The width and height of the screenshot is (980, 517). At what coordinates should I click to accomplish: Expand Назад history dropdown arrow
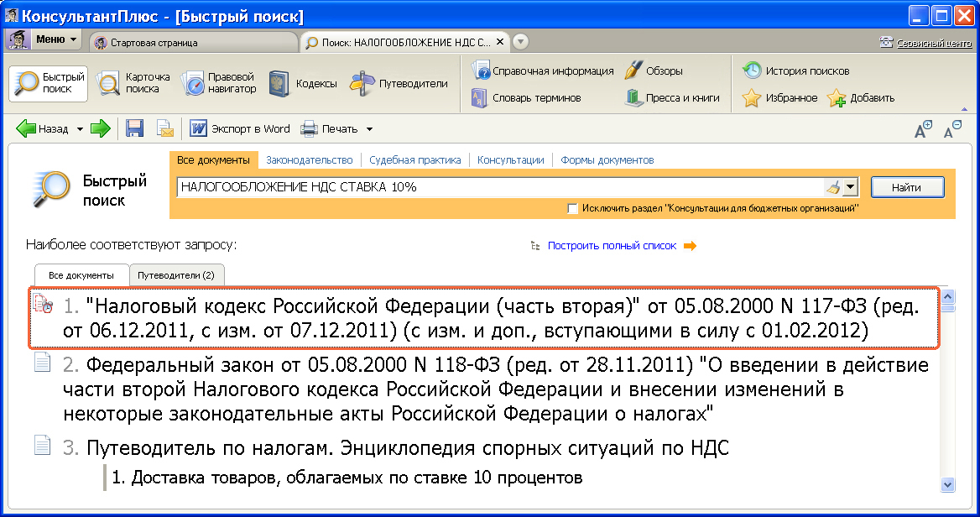pyautogui.click(x=80, y=129)
